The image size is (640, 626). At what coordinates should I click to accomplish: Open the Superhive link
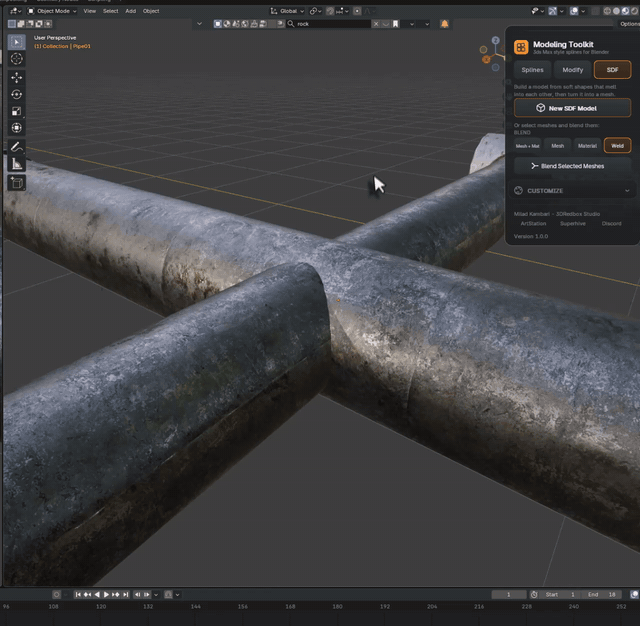573,224
